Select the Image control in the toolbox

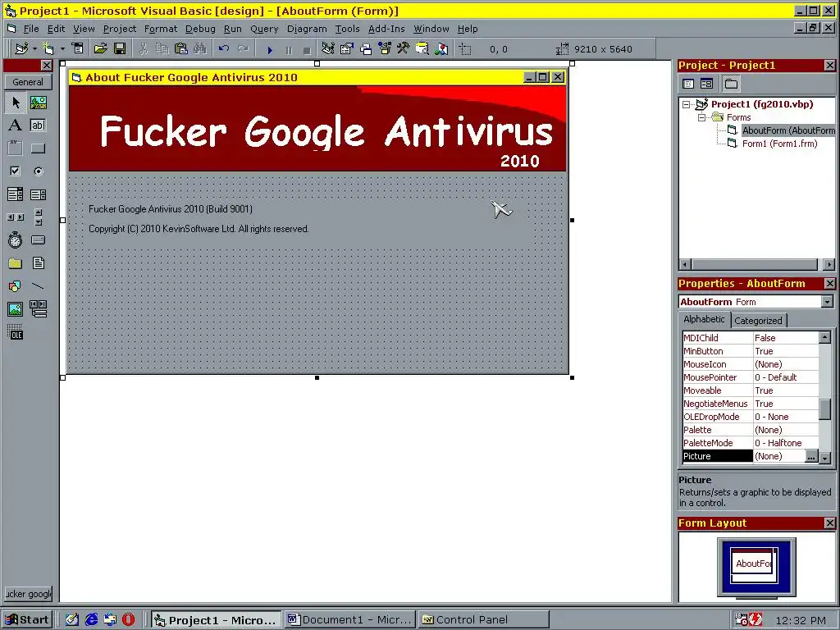pos(16,309)
